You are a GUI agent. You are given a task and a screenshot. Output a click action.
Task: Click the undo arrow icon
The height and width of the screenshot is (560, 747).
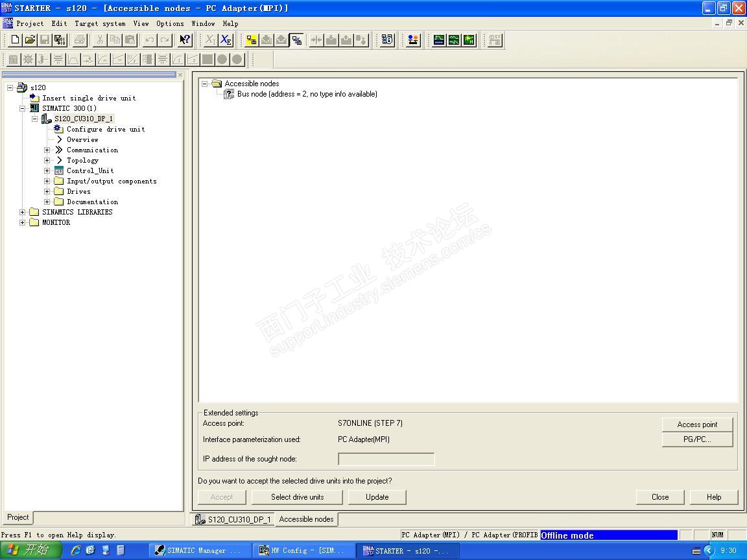pyautogui.click(x=150, y=40)
